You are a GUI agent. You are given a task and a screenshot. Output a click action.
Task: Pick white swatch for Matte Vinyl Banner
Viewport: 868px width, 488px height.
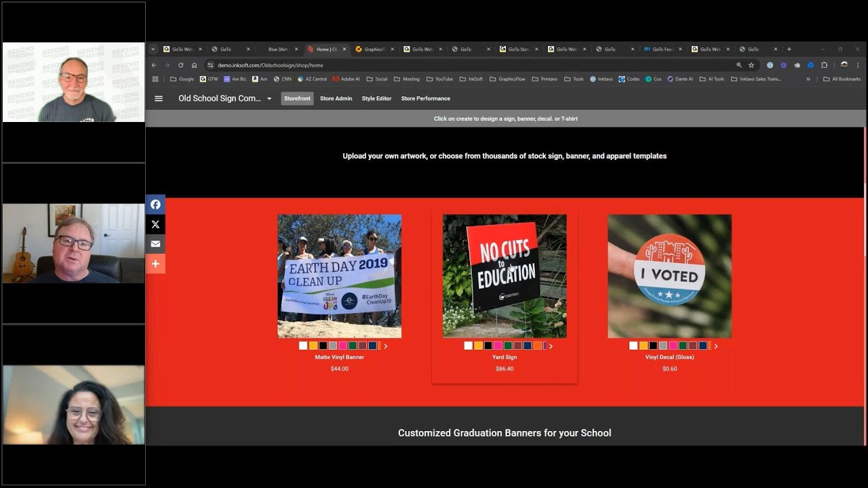pos(303,346)
